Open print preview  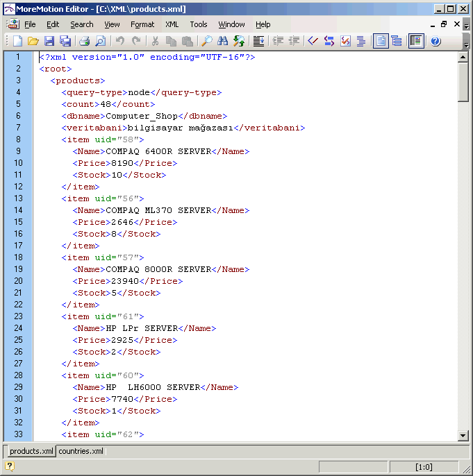point(101,41)
